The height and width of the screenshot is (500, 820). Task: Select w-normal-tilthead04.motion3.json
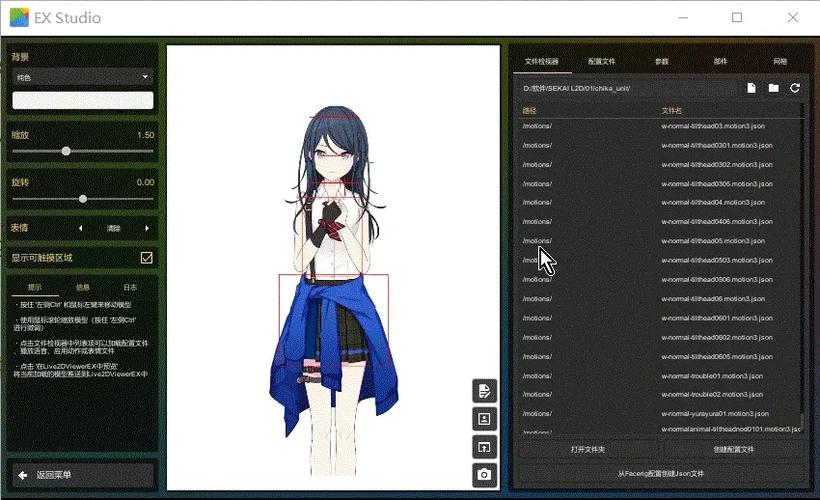[713, 202]
